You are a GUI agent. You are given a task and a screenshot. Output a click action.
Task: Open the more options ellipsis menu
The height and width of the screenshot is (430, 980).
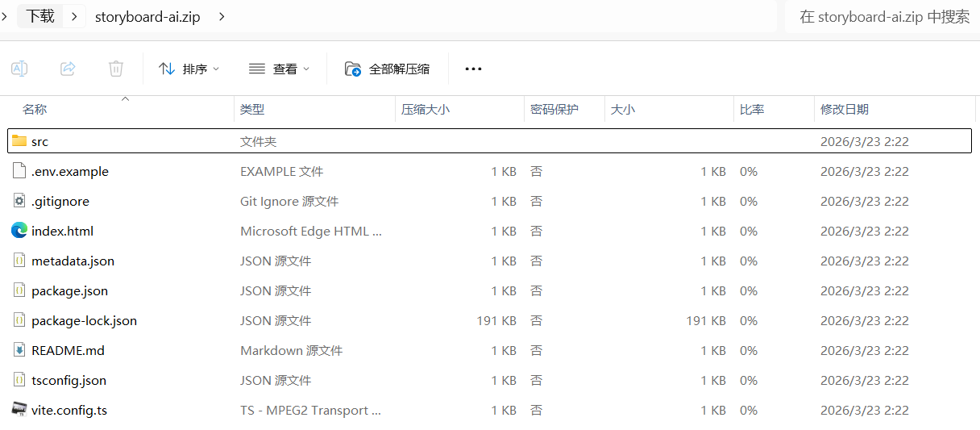tap(473, 69)
